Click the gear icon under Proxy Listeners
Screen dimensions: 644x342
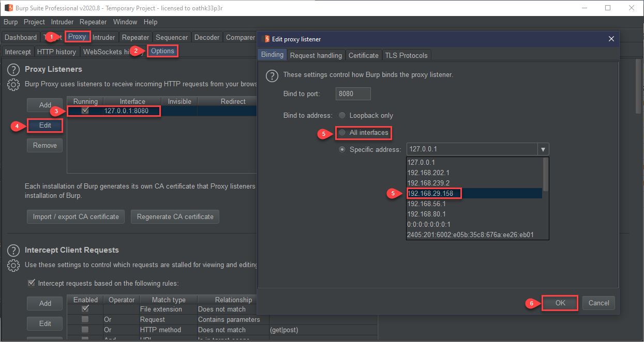[13, 85]
